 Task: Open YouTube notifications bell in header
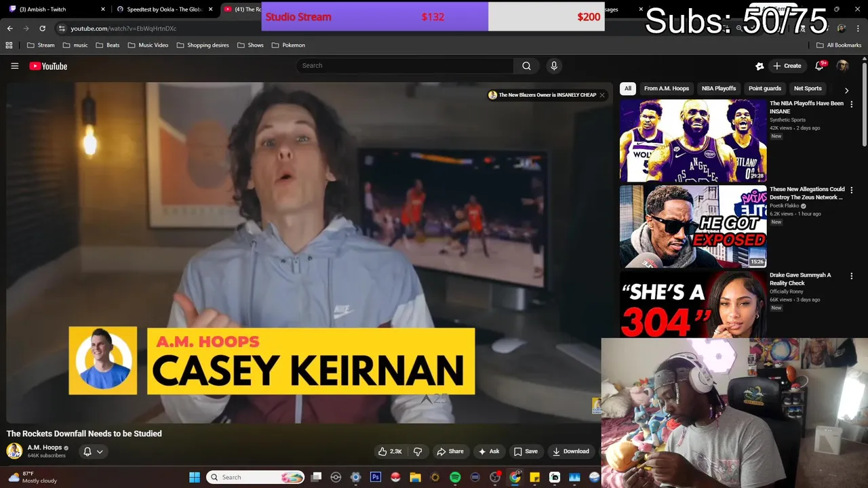(x=821, y=66)
